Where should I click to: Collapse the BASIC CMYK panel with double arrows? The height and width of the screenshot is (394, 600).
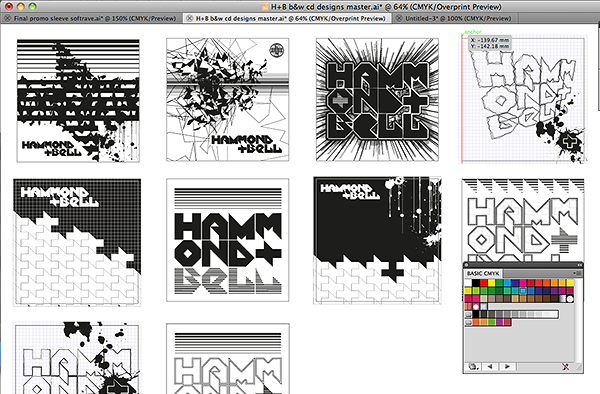(x=580, y=264)
